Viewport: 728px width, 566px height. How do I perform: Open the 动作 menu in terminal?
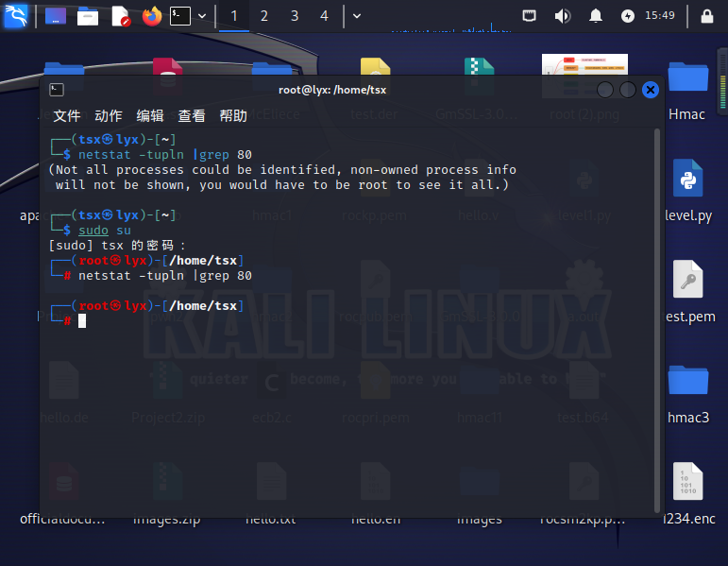pyautogui.click(x=109, y=115)
